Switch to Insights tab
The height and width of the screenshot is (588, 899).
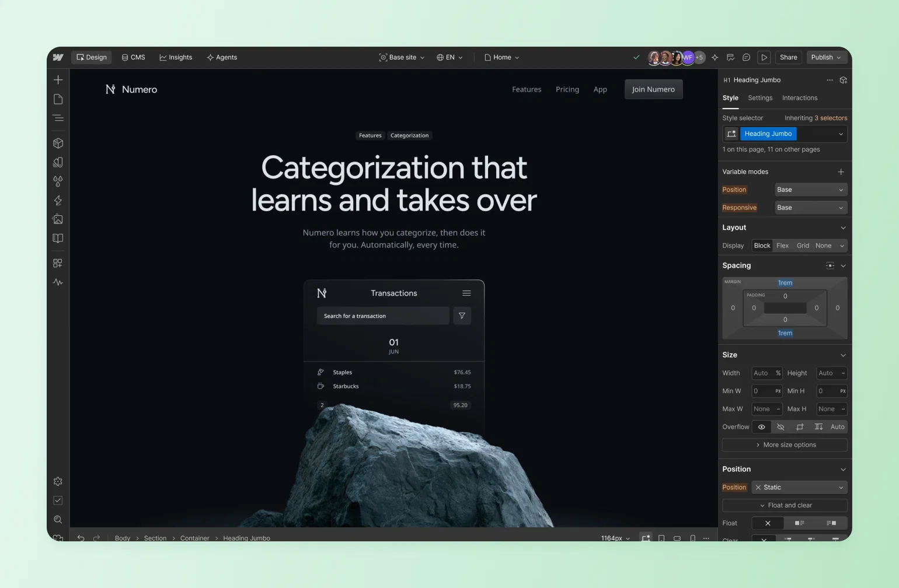176,57
